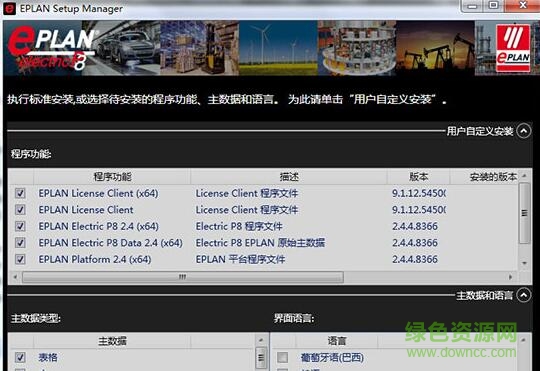
Task: Click the 葡萄牙语(巴西) language text
Action: 332,357
